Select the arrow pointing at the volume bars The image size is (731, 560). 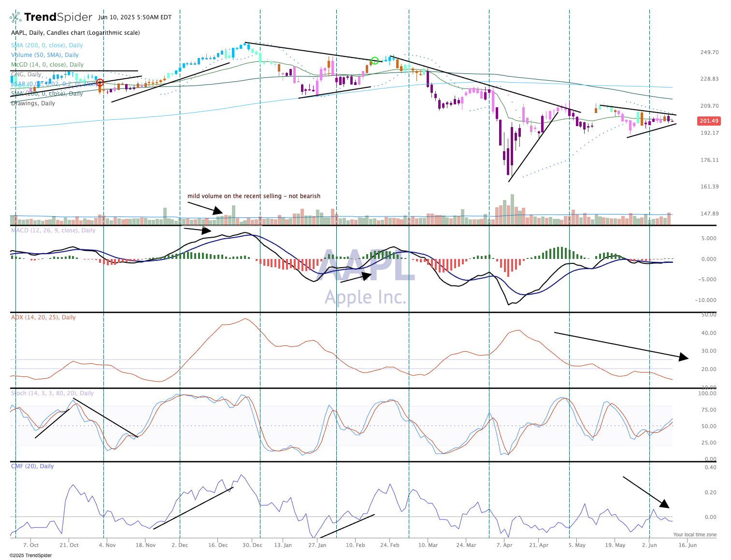[x=216, y=210]
